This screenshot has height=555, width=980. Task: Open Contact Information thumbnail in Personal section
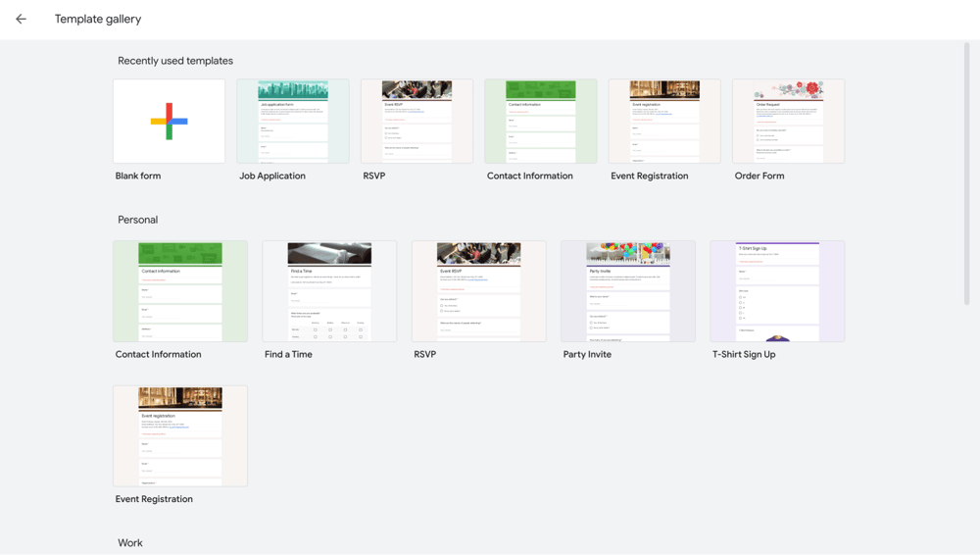tap(180, 291)
